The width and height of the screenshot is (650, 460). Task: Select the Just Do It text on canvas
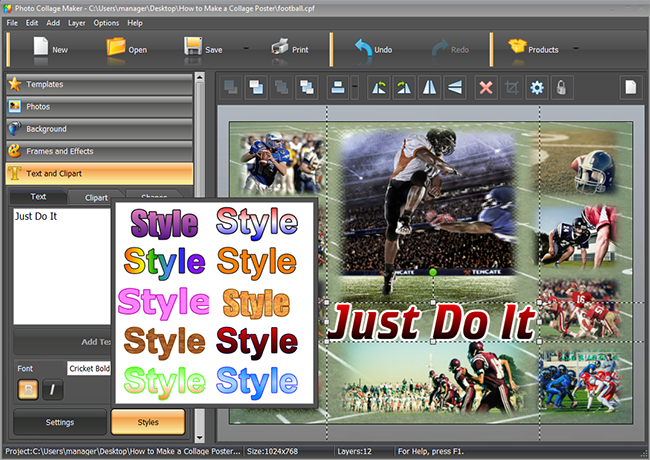point(433,322)
